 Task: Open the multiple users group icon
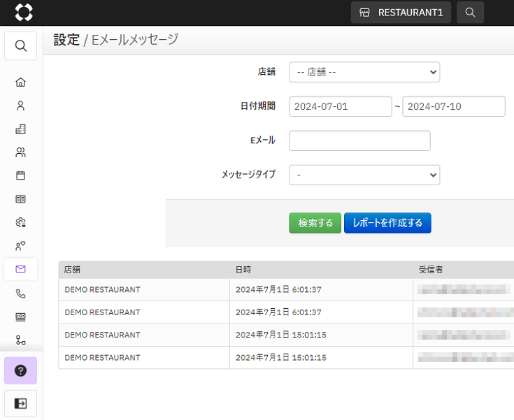(x=20, y=152)
